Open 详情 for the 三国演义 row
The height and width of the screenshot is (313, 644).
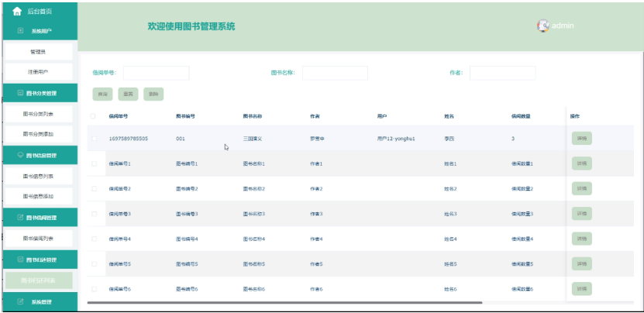tap(581, 139)
